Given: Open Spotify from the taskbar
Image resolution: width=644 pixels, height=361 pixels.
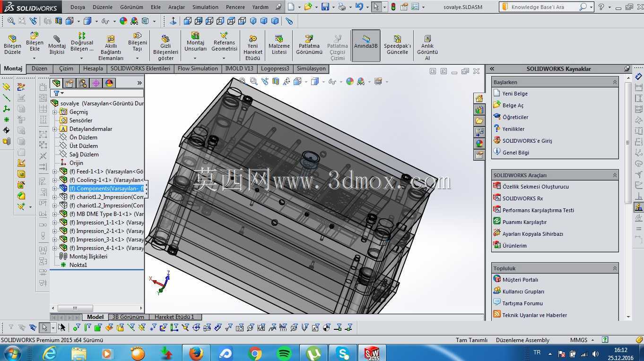Looking at the screenshot, I should click(x=284, y=353).
